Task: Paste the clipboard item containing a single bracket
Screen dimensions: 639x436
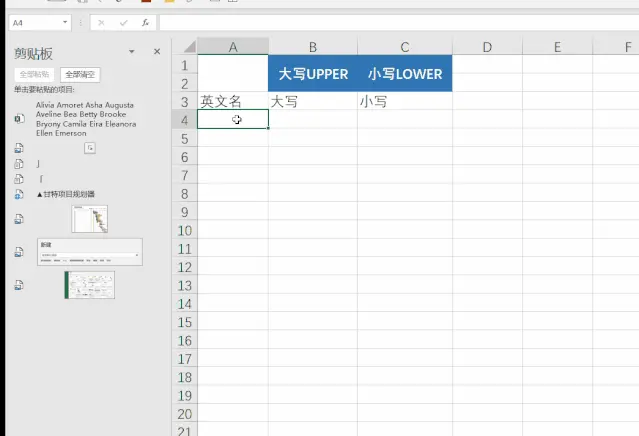Action: [41, 179]
